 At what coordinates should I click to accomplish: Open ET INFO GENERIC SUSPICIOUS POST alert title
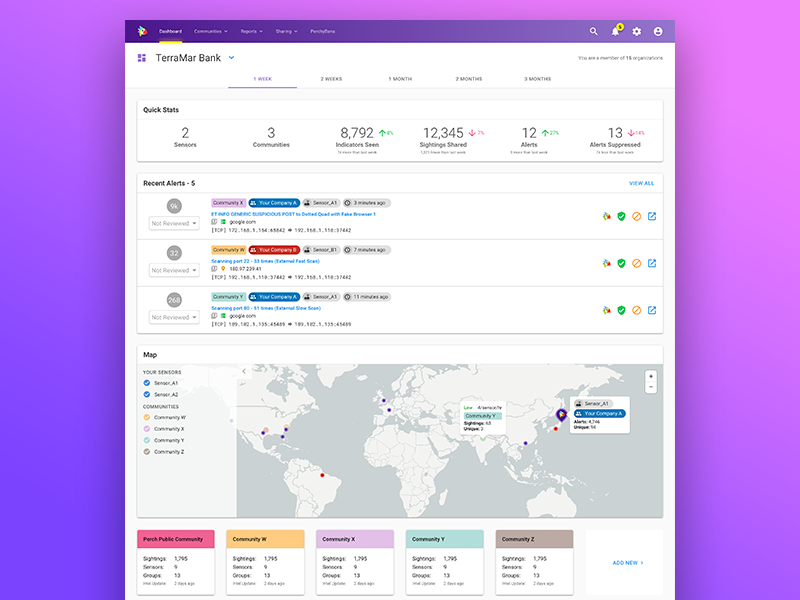(x=293, y=214)
